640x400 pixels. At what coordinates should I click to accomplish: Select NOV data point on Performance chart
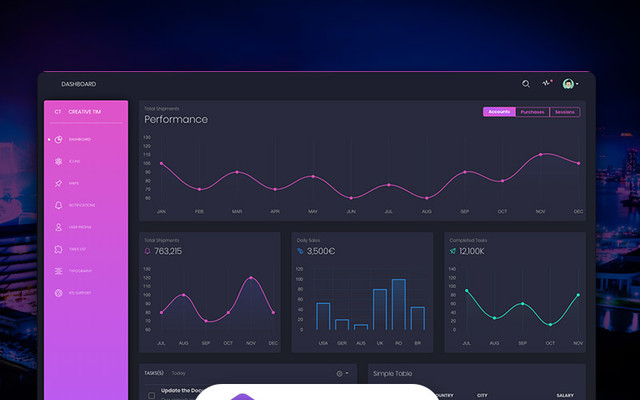point(540,154)
